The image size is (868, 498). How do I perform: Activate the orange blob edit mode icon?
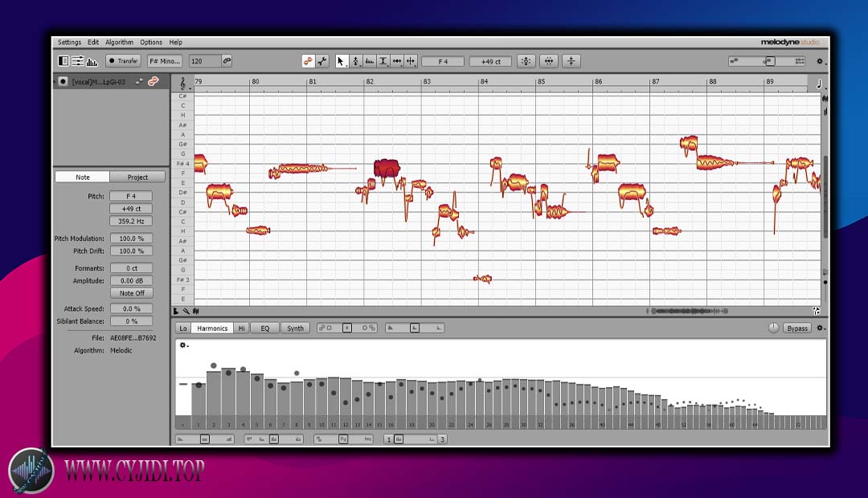pyautogui.click(x=309, y=61)
